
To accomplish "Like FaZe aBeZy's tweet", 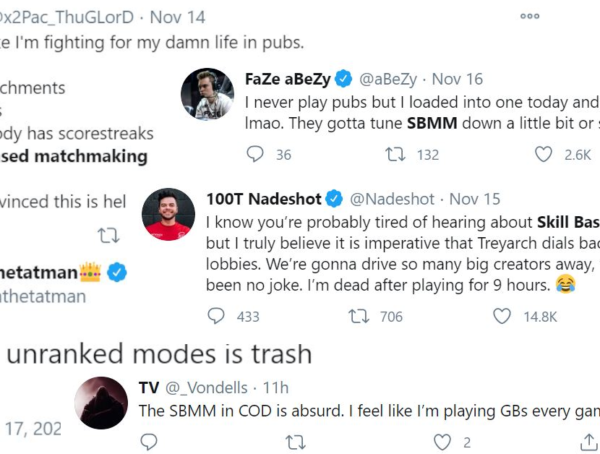I will (544, 155).
